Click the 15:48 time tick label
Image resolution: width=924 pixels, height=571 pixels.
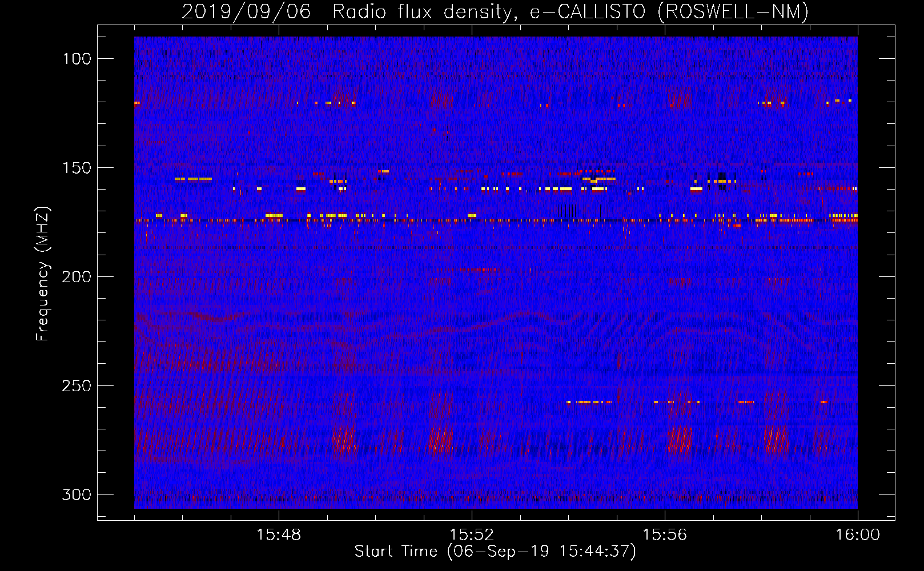pos(279,535)
